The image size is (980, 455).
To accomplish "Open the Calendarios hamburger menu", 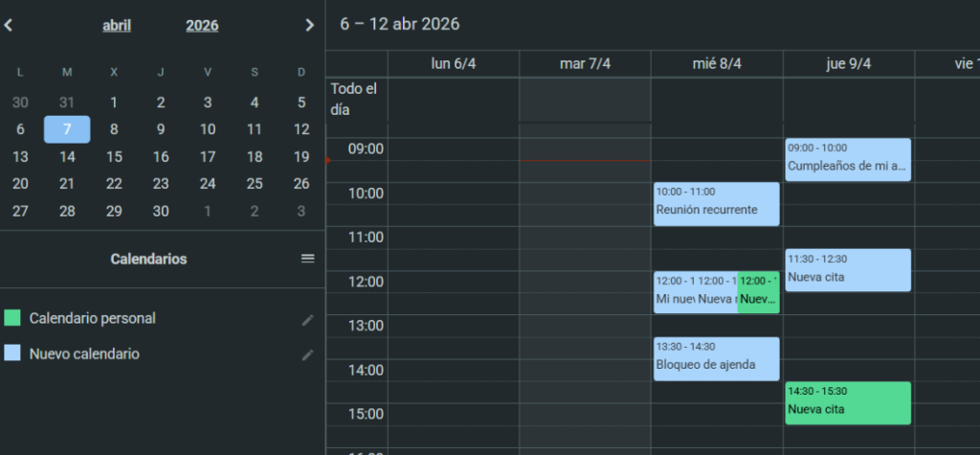I will coord(307,259).
